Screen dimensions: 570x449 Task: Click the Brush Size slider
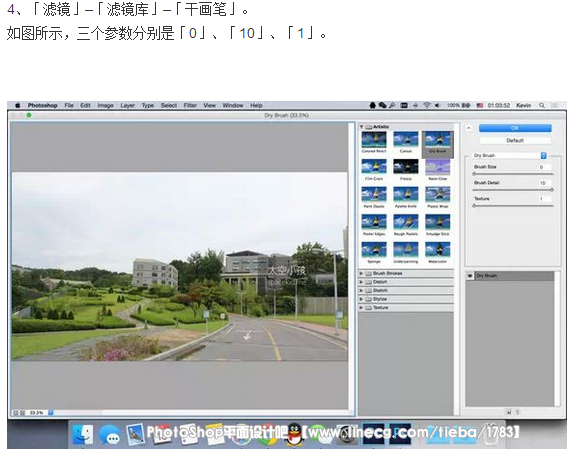pyautogui.click(x=513, y=174)
